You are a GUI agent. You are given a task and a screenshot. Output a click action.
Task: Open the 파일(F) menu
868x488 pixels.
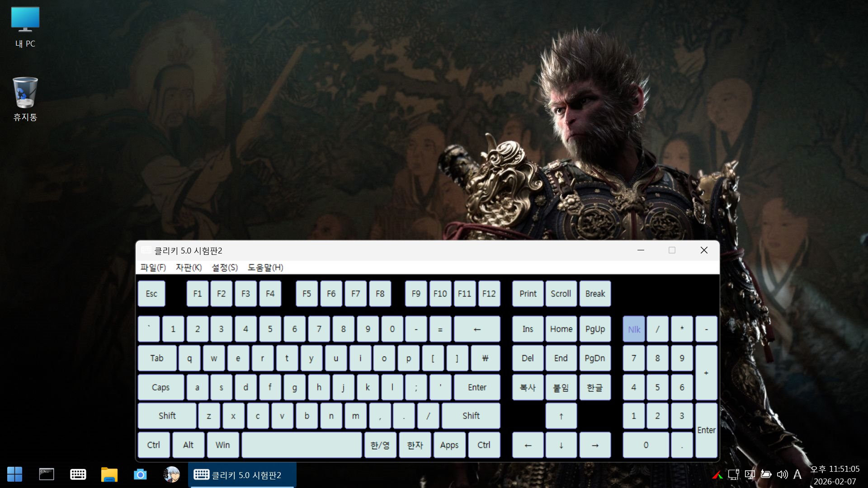(153, 267)
